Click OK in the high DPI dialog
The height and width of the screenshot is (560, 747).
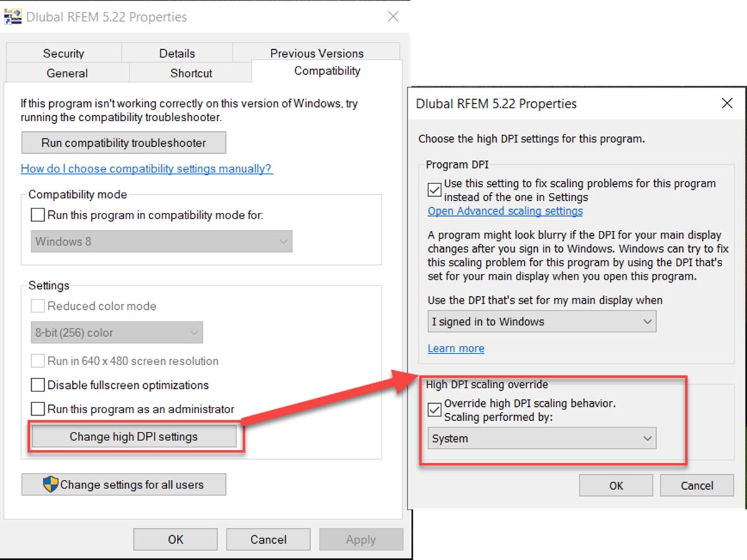pos(616,486)
